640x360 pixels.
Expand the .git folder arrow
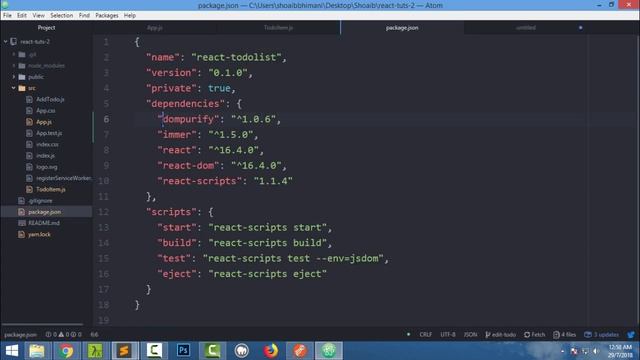coord(13,54)
